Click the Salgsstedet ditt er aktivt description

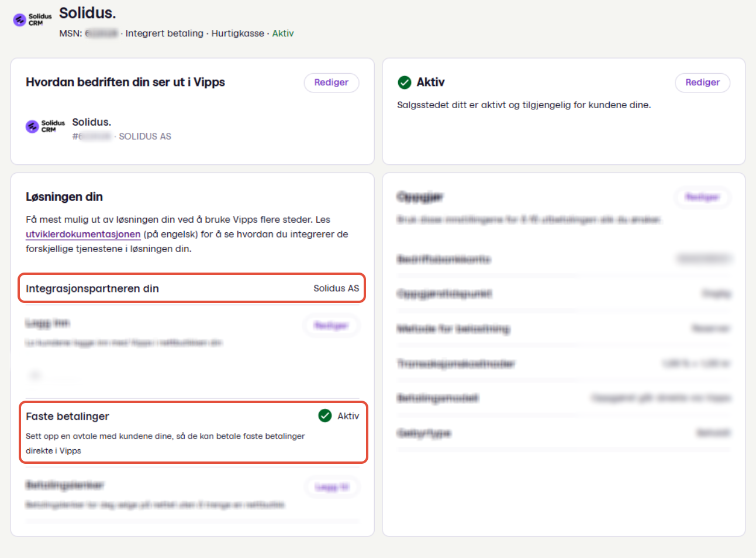[x=524, y=105]
